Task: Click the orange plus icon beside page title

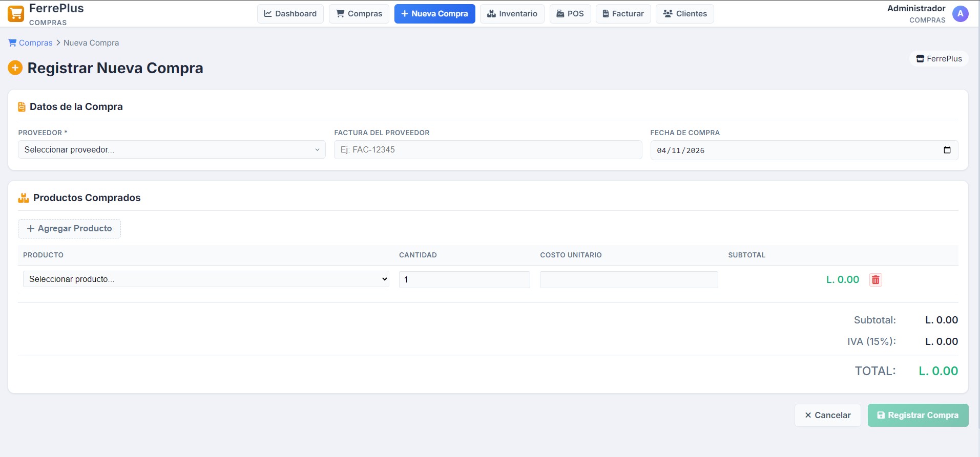Action: (15, 68)
